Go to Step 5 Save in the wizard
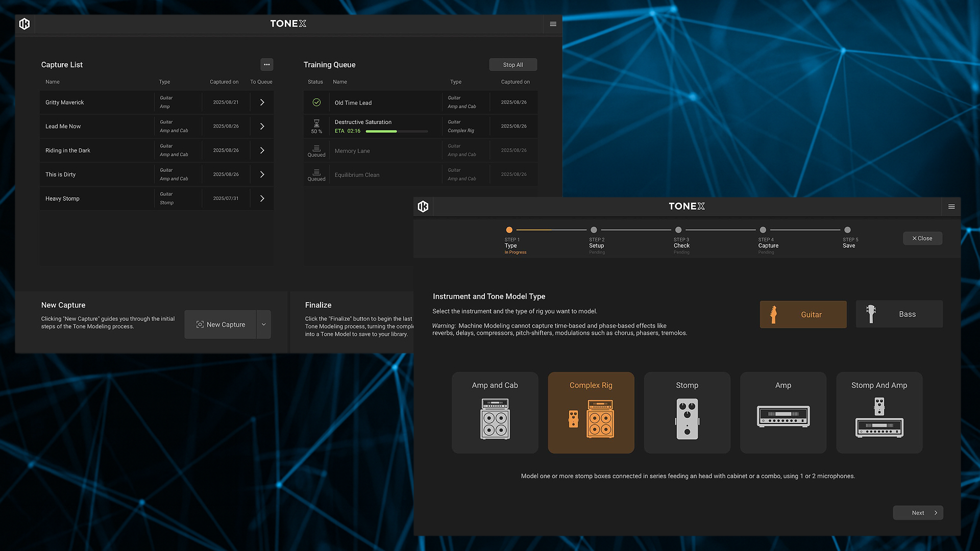 848,230
